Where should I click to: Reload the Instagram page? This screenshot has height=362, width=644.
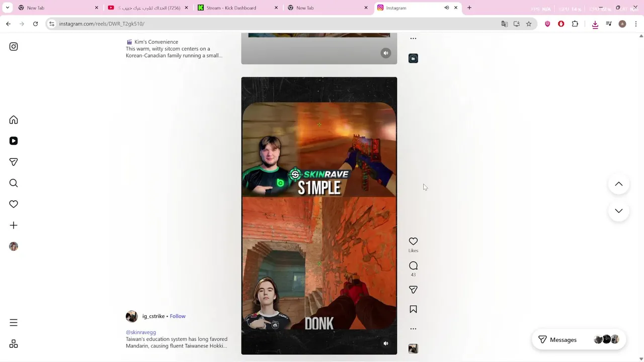point(36,24)
